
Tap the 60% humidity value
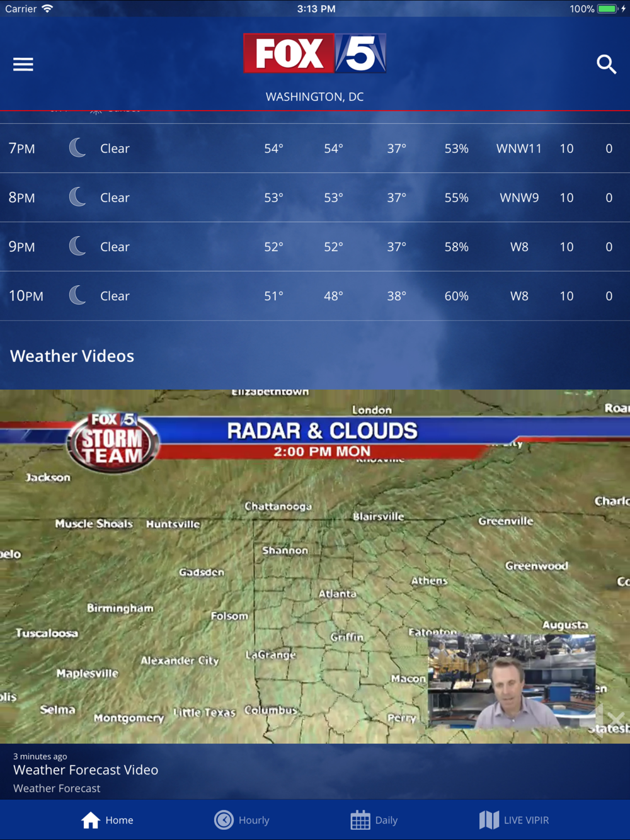click(456, 296)
